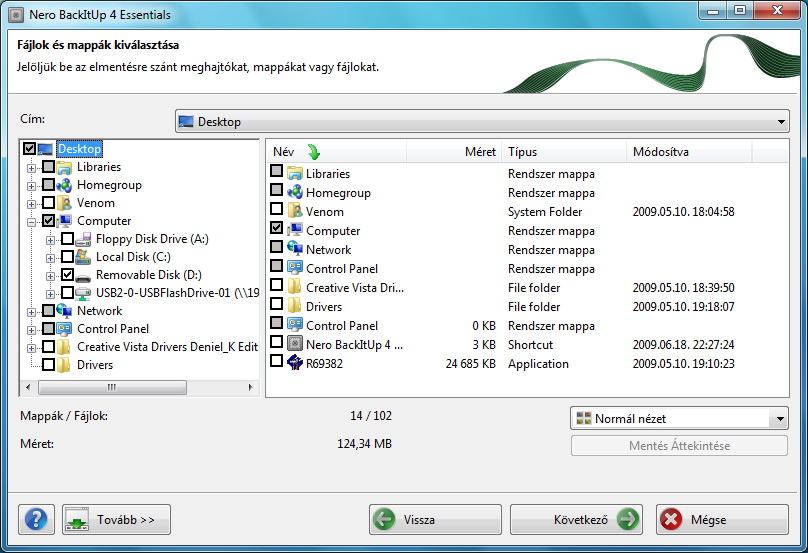The height and width of the screenshot is (553, 808).
Task: Tick the Local Disk (C:) checkbox
Action: [x=67, y=257]
